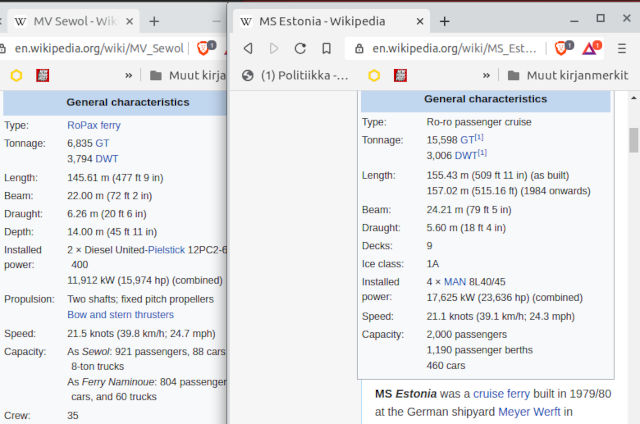Click citation [1] after 15,598 GT
640x424 pixels.
[x=479, y=138]
